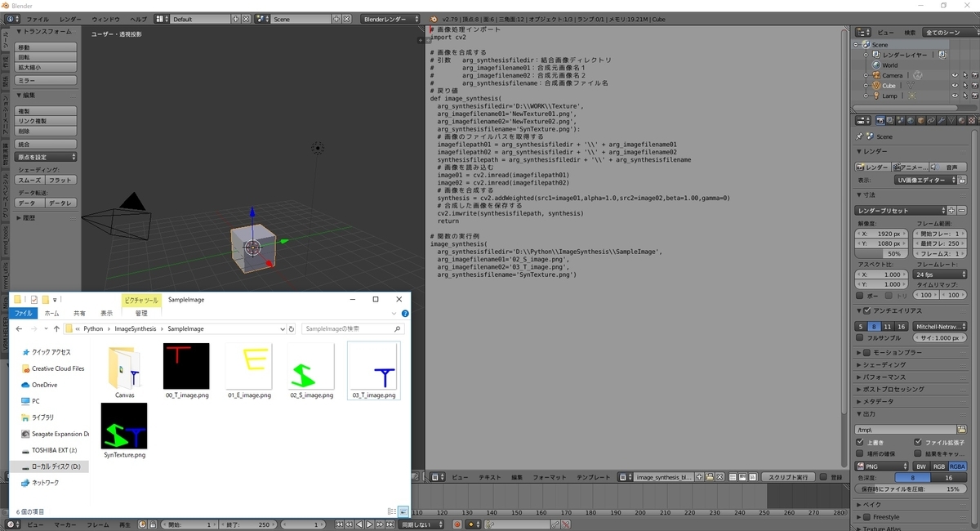Image resolution: width=980 pixels, height=531 pixels.
Task: Click the Audio render button
Action: (948, 167)
